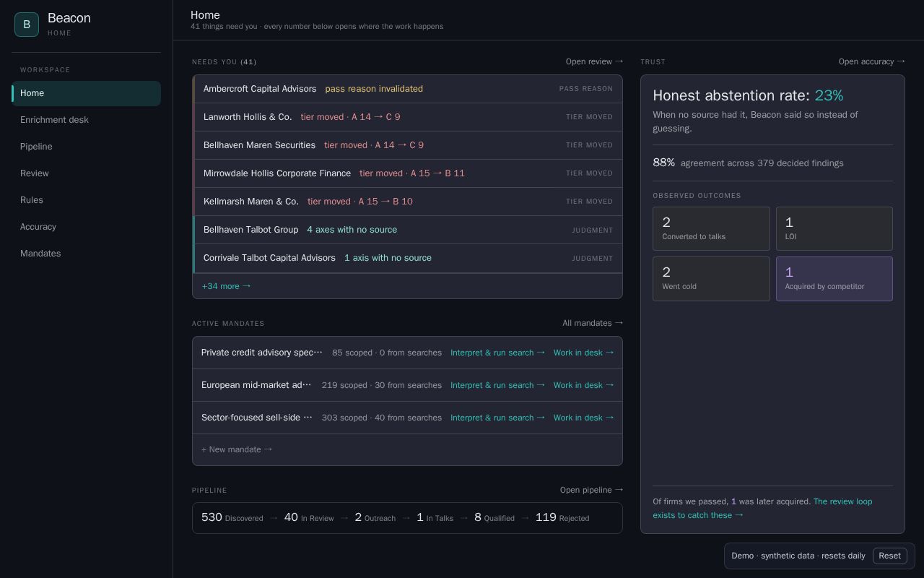The width and height of the screenshot is (924, 578).
Task: Select Bellhaven Maren Securities row
Action: pyautogui.click(x=408, y=145)
